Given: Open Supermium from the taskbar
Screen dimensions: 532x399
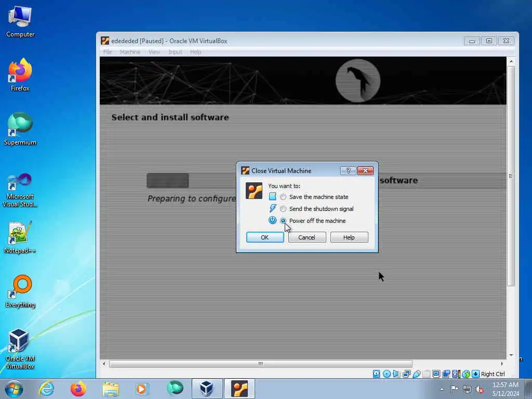Looking at the screenshot, I should (x=175, y=389).
